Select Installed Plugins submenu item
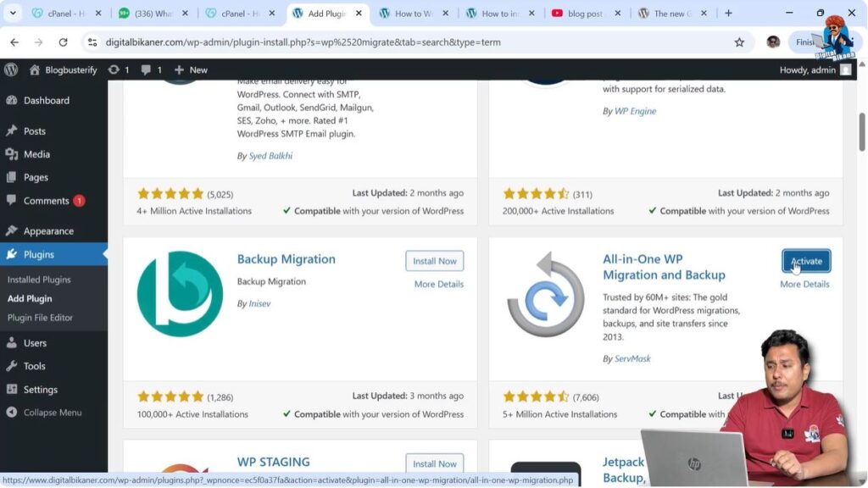Viewport: 868px width, 488px height. point(39,280)
